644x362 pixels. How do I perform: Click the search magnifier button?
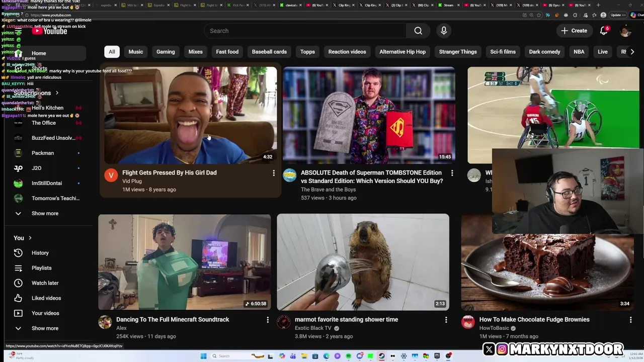(x=418, y=31)
